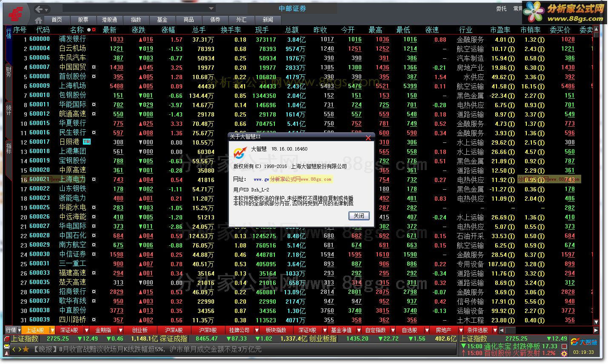608x364 pixels.
Task: Open the 股票 tab
Action: click(x=83, y=20)
